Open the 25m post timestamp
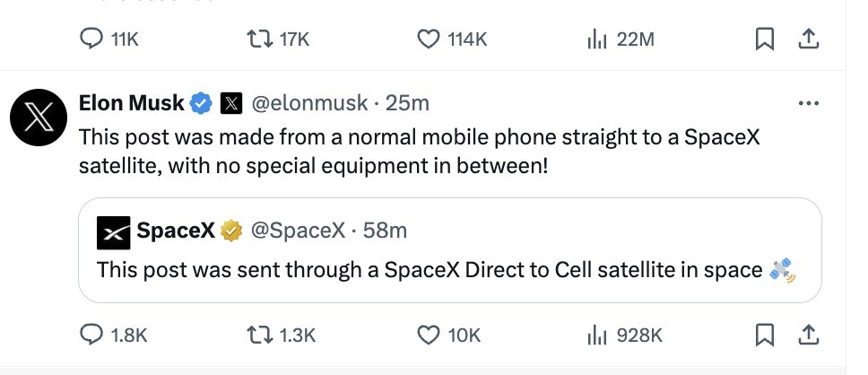The width and height of the screenshot is (868, 375). pyautogui.click(x=407, y=103)
